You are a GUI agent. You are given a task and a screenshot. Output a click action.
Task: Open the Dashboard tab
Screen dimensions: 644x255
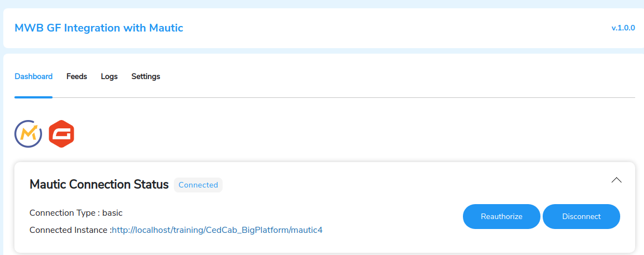coord(33,76)
